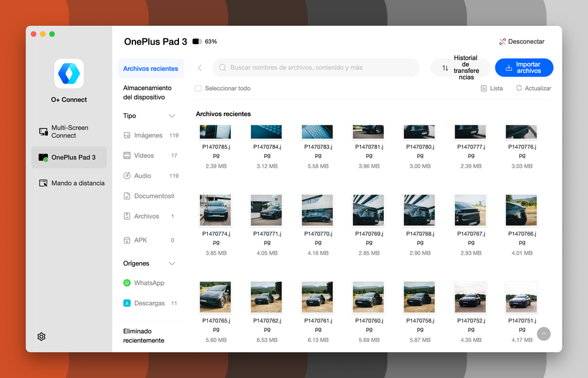Click the Desconectar button

pyautogui.click(x=522, y=42)
